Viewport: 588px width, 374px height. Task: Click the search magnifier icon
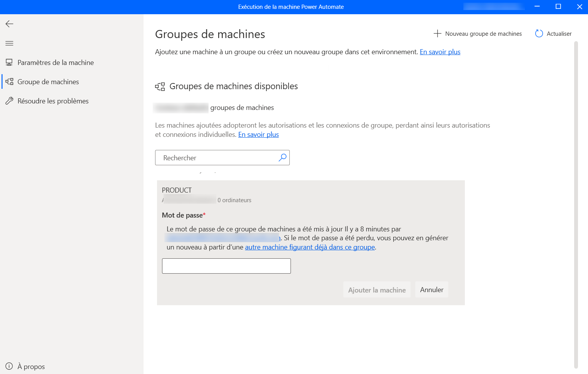click(282, 158)
